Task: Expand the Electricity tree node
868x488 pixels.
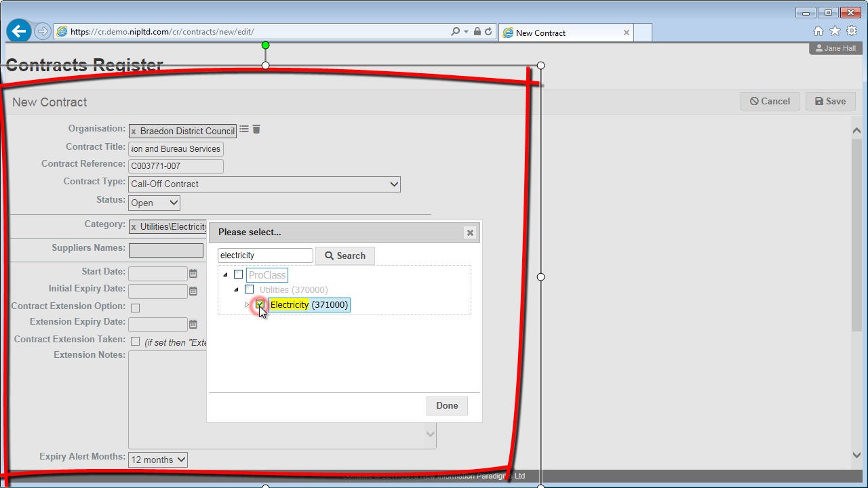Action: [247, 305]
